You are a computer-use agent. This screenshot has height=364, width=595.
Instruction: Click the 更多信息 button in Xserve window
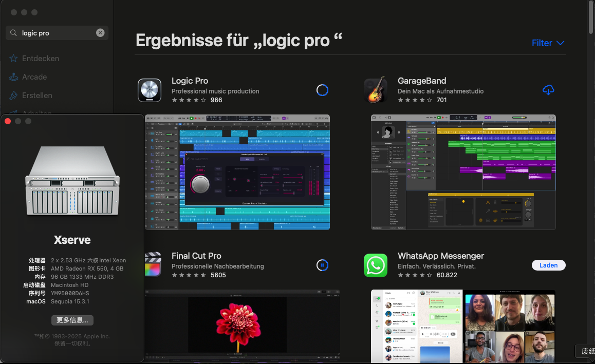click(72, 320)
